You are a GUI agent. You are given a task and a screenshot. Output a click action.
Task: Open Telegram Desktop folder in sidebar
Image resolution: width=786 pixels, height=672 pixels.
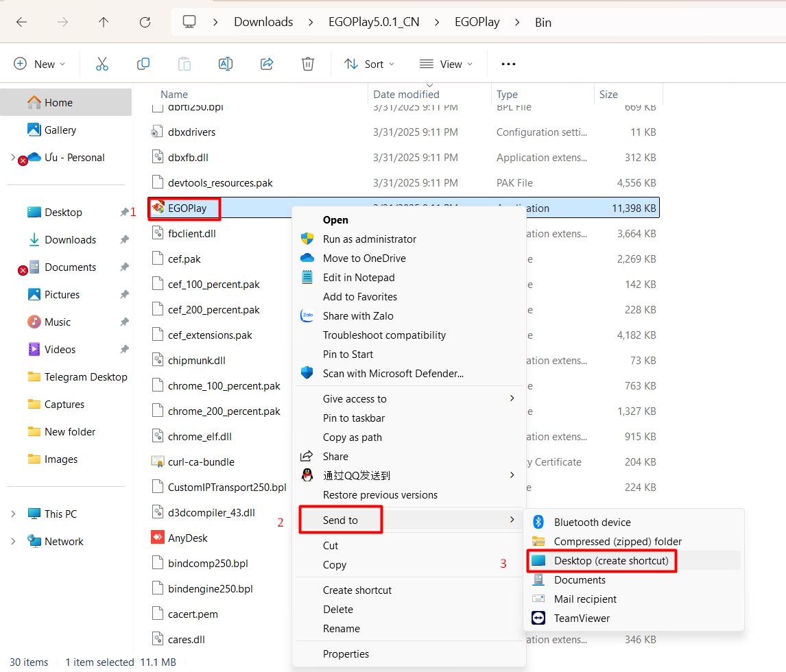[66, 377]
